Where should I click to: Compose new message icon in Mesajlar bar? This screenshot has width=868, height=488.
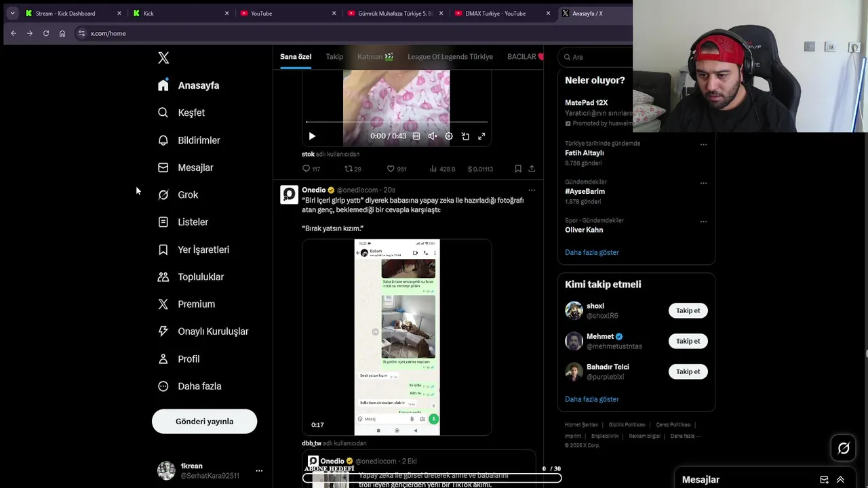[824, 479]
